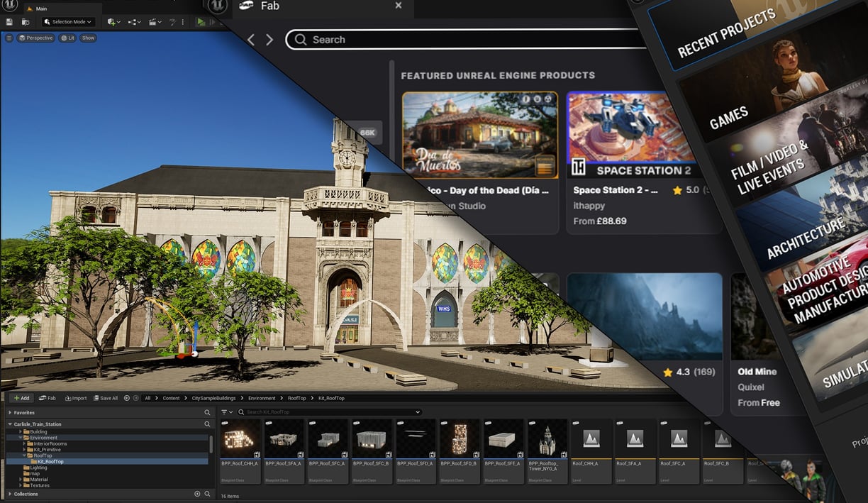Open the viewport Show menu
The width and height of the screenshot is (868, 503).
88,38
